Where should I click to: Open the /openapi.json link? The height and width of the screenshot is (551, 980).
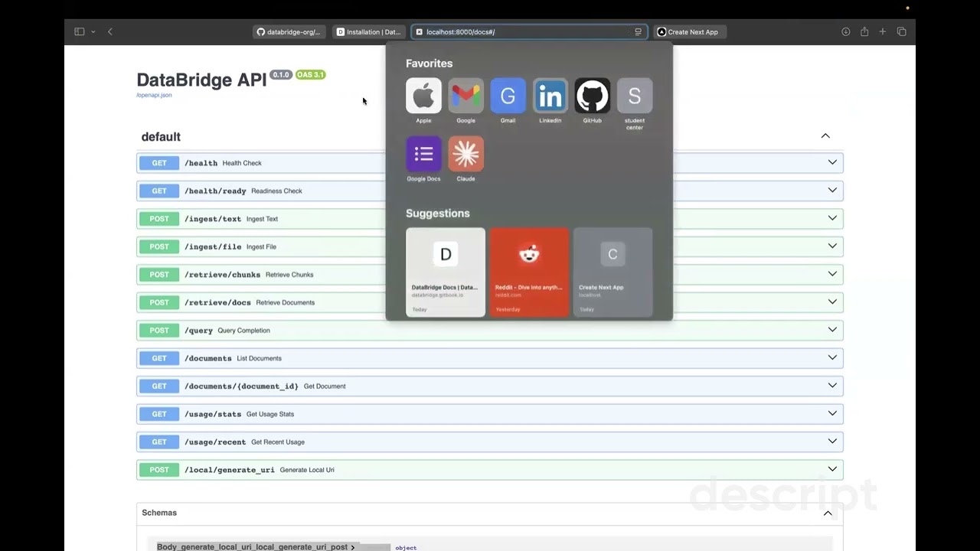154,95
